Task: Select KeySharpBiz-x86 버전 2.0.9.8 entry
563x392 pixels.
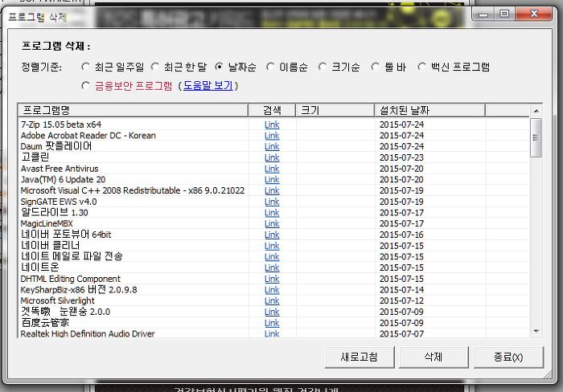Action: [273, 290]
